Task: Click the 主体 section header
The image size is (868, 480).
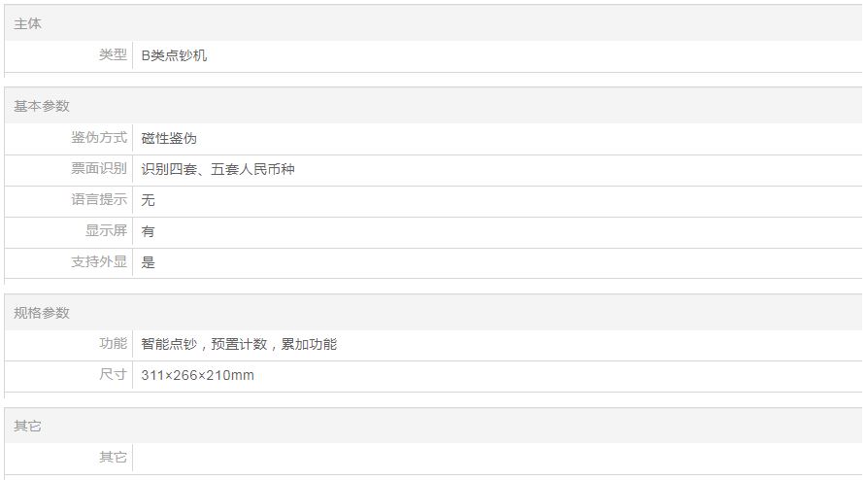Action: (x=27, y=23)
